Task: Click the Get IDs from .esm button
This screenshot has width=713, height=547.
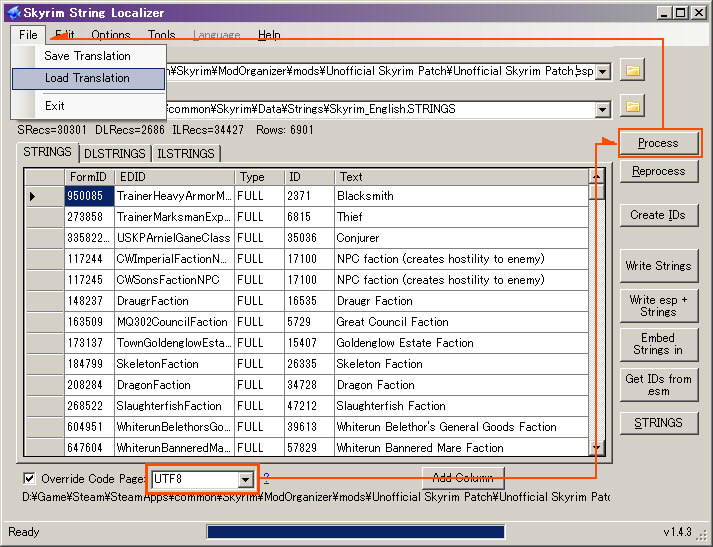Action: 658,385
